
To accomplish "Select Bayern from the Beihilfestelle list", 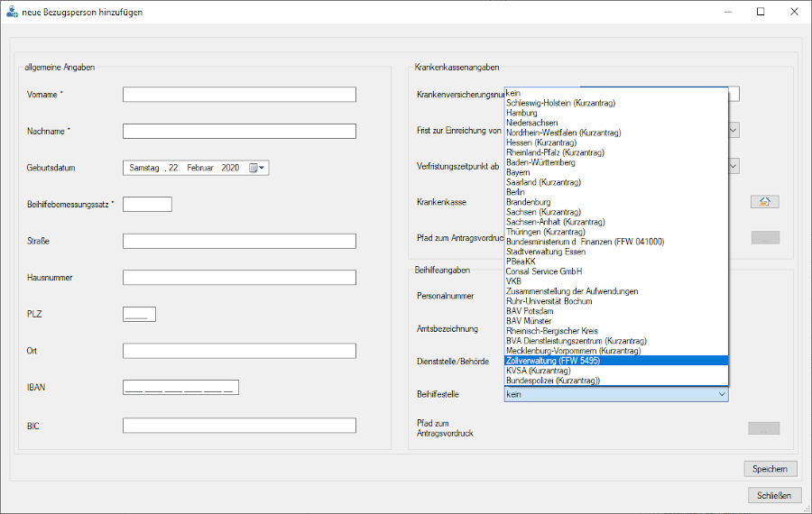I will point(519,172).
